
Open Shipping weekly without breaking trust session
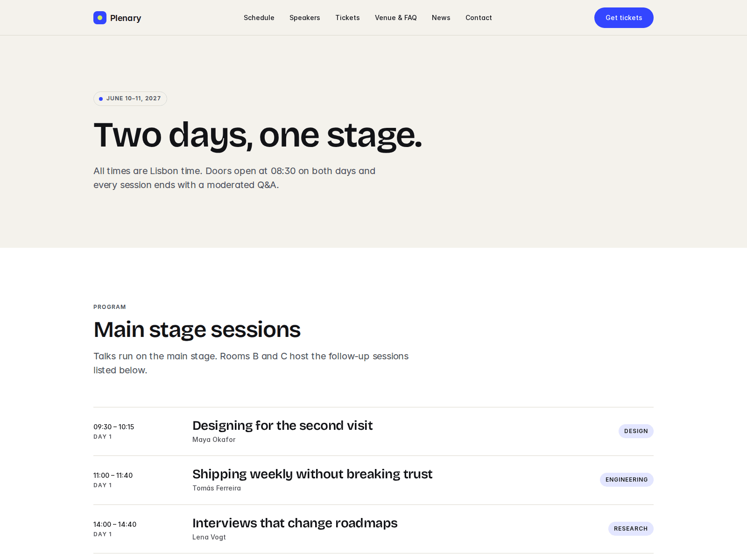point(312,474)
